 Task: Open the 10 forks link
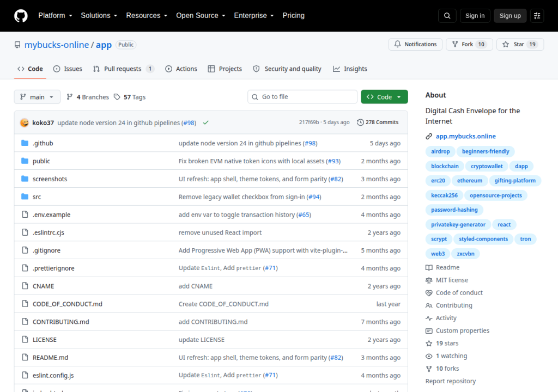(x=447, y=369)
